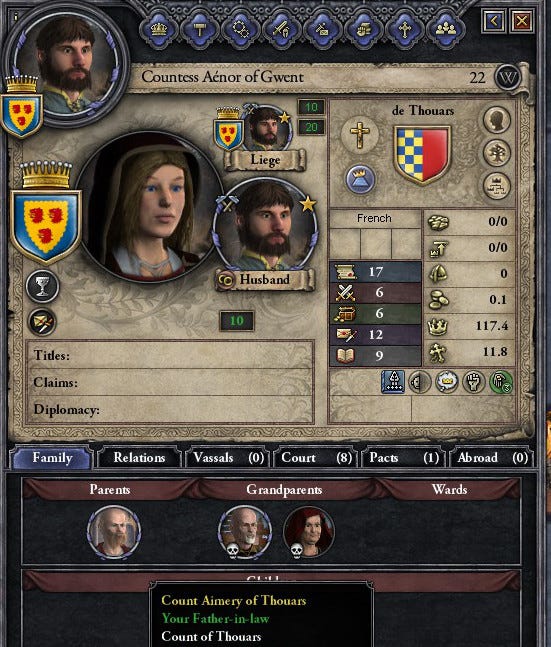Open the family tree icon

click(497, 153)
